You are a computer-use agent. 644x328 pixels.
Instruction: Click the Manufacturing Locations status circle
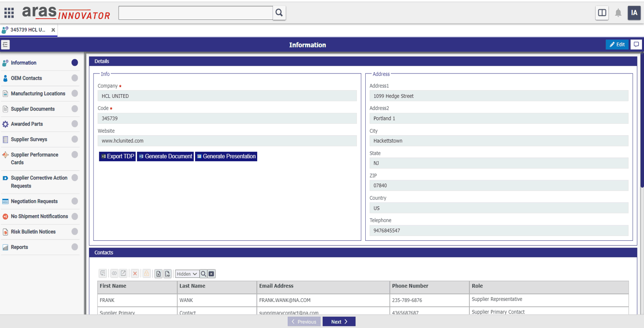[x=75, y=93]
